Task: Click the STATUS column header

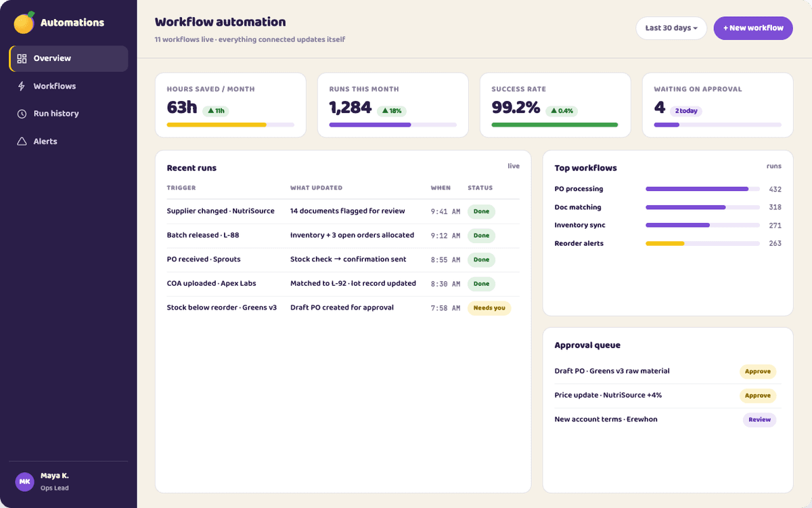Action: point(480,188)
